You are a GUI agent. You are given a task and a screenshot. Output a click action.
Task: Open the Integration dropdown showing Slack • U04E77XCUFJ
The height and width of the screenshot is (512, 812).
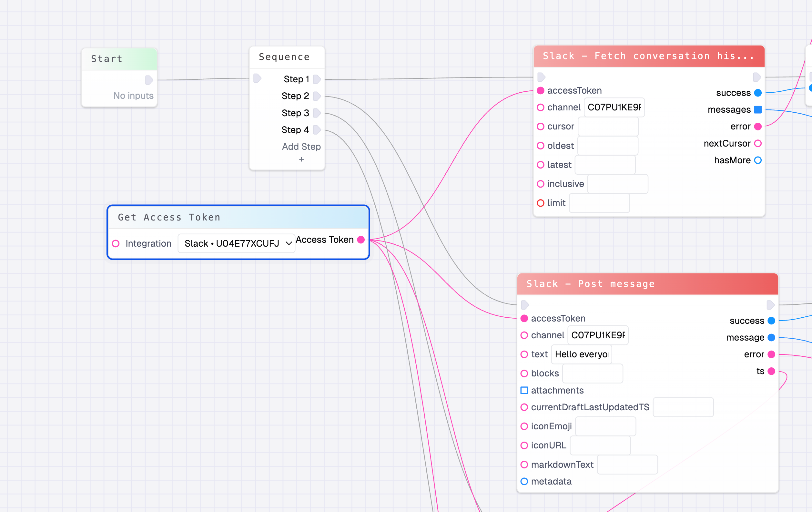tap(236, 243)
